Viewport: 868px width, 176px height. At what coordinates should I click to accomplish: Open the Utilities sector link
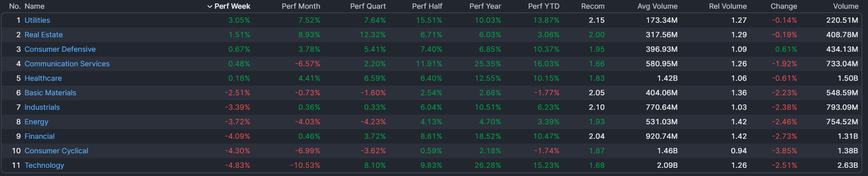coord(37,20)
